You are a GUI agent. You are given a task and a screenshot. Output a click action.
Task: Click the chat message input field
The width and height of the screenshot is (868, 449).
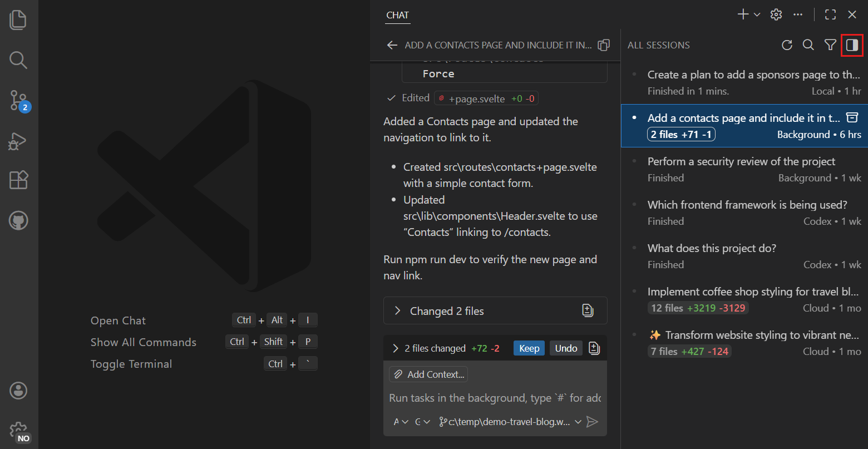pos(495,398)
